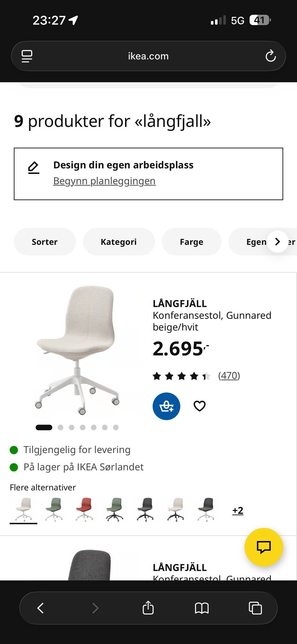This screenshot has height=644, width=297.
Task: Open the Farge color filter
Action: (192, 242)
